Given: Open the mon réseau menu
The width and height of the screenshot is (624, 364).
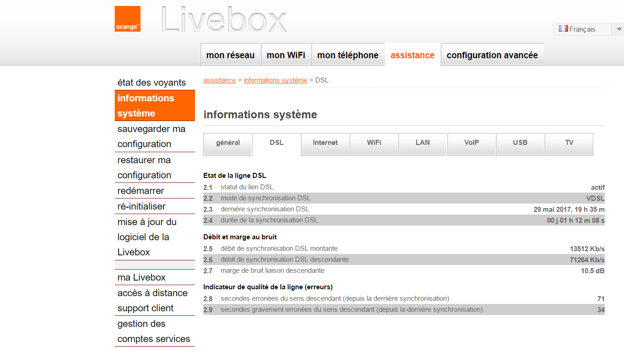Looking at the screenshot, I should pos(231,55).
